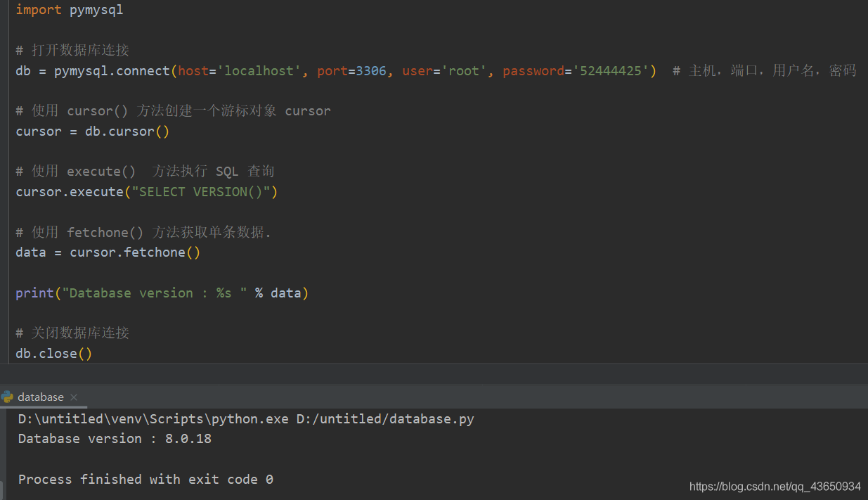Click comment about cursor() creating cursor object
The width and height of the screenshot is (868, 500).
click(173, 111)
